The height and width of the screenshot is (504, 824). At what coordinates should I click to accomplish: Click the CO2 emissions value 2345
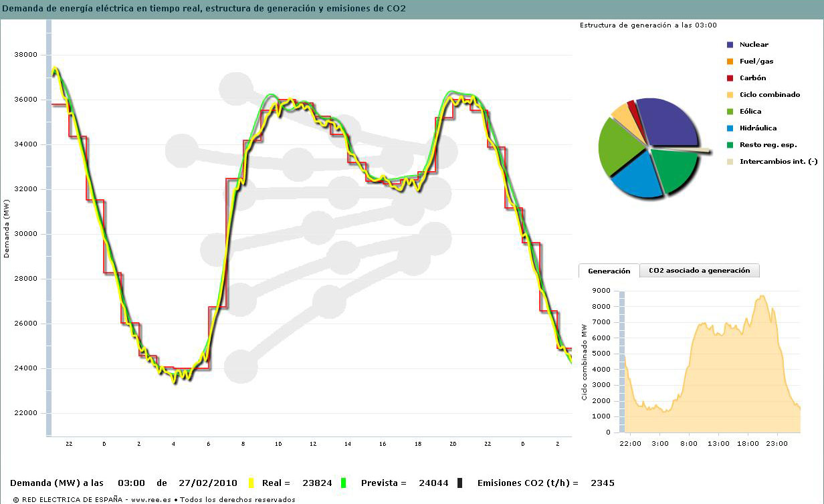[603, 483]
